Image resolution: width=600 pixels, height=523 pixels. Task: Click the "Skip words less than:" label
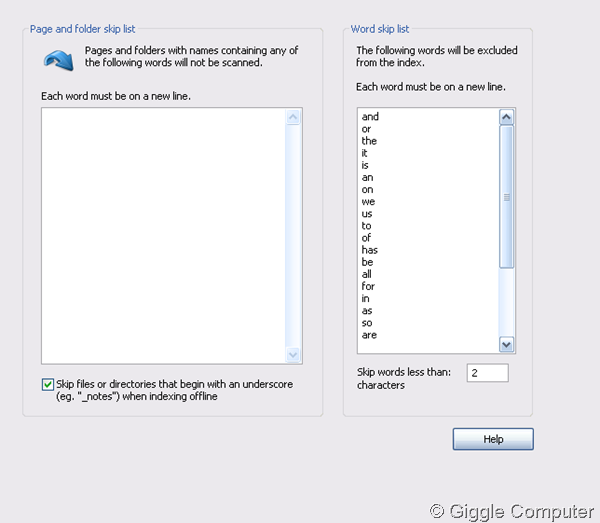[x=404, y=372]
